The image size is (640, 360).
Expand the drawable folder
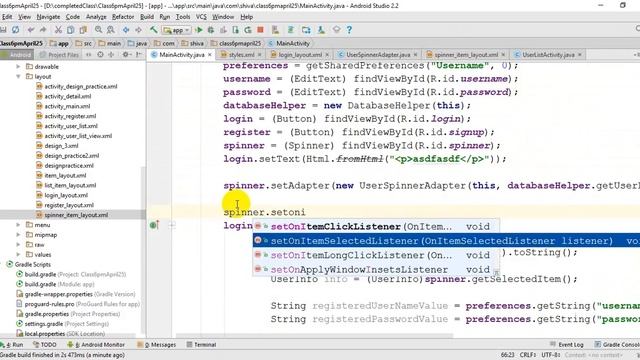coord(18,67)
